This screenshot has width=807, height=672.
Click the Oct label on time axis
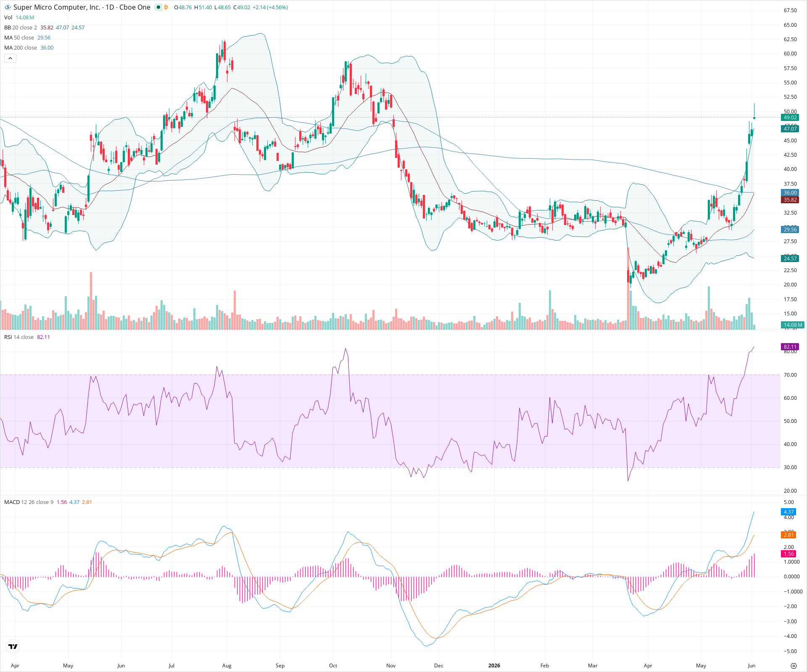click(x=333, y=665)
